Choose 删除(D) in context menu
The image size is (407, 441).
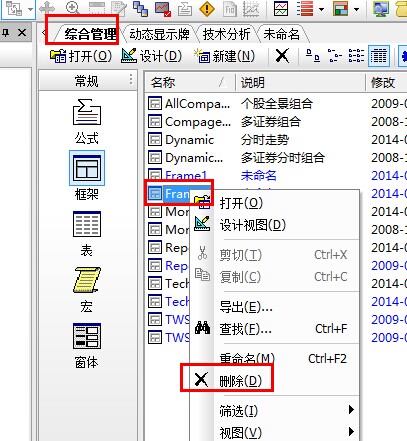point(275,380)
